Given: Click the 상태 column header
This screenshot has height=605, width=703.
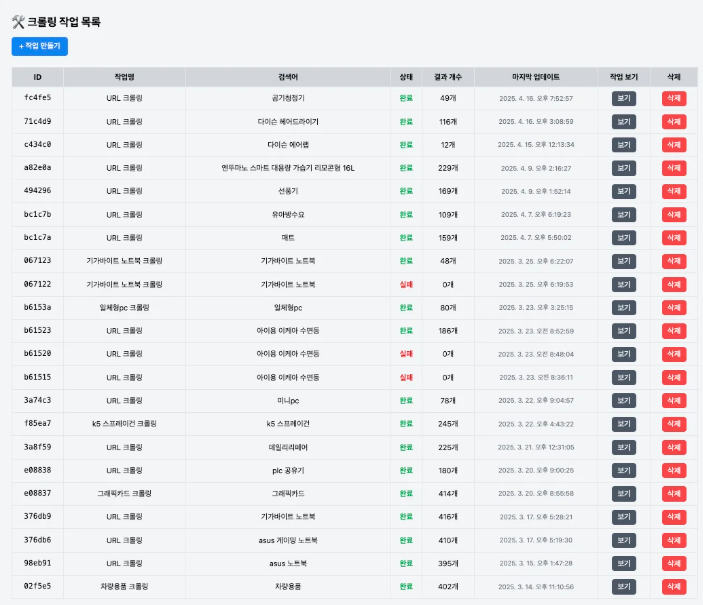Looking at the screenshot, I should pyautogui.click(x=405, y=76).
